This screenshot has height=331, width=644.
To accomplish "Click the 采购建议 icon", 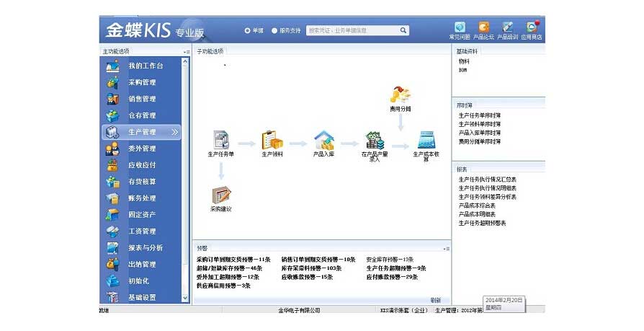I will click(x=220, y=195).
